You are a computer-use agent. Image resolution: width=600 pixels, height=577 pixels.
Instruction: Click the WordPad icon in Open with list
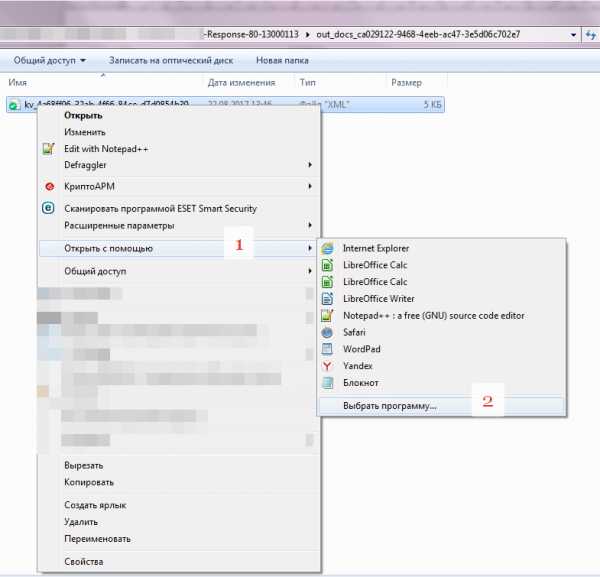pos(327,349)
